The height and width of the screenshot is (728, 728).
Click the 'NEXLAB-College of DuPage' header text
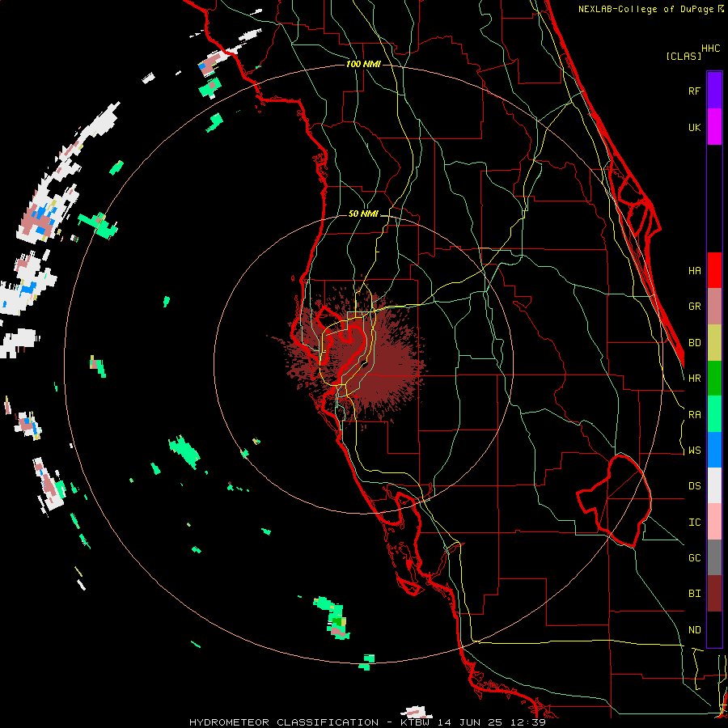coord(647,9)
